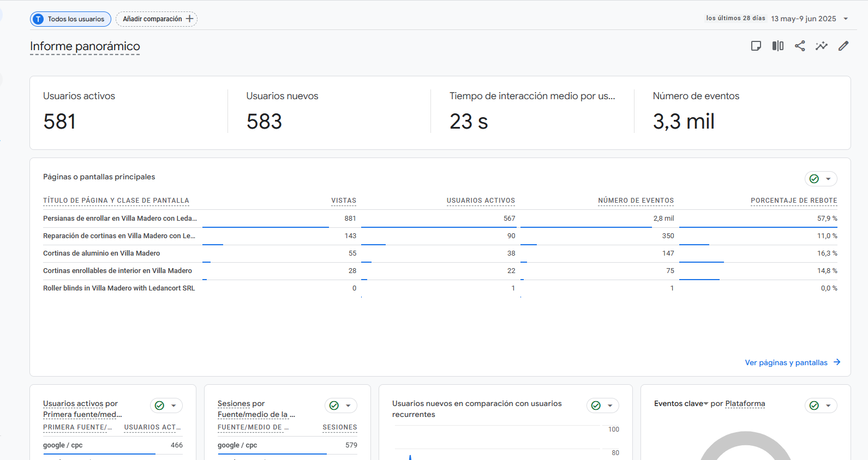The height and width of the screenshot is (460, 868).
Task: Share this report via share icon
Action: coord(800,46)
